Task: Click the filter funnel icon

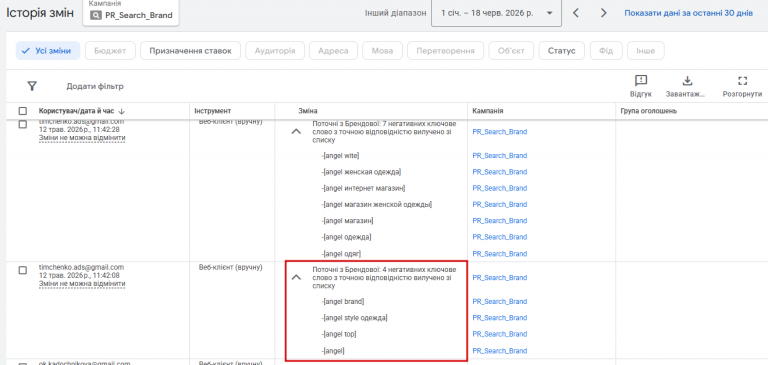Action: coord(32,86)
